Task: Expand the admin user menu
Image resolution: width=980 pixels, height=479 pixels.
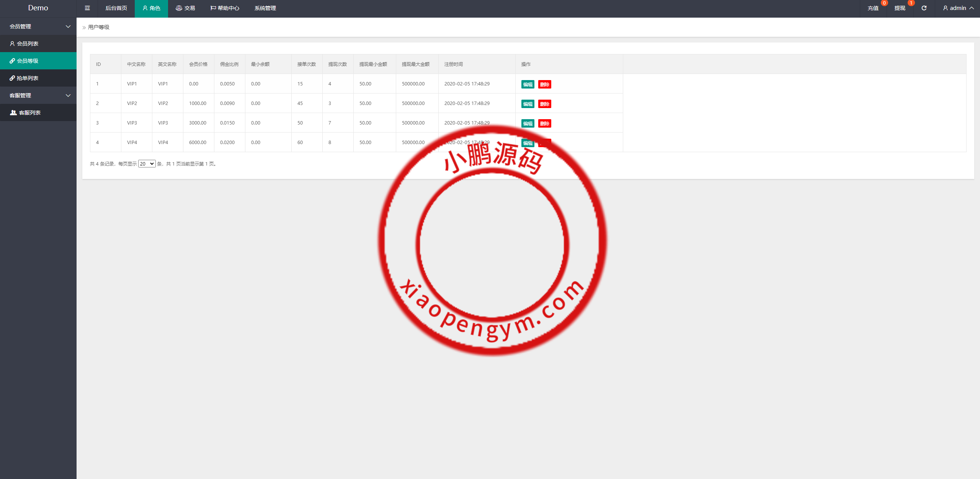Action: coord(958,8)
